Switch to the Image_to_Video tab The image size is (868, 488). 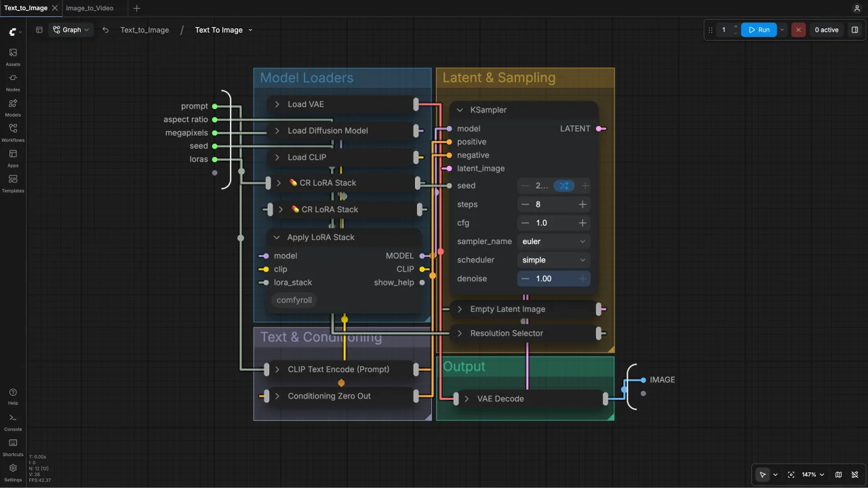90,8
